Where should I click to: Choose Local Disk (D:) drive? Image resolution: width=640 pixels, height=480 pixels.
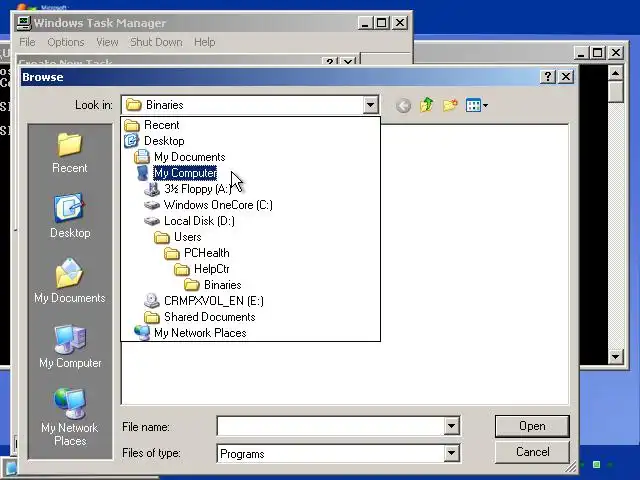point(199,221)
